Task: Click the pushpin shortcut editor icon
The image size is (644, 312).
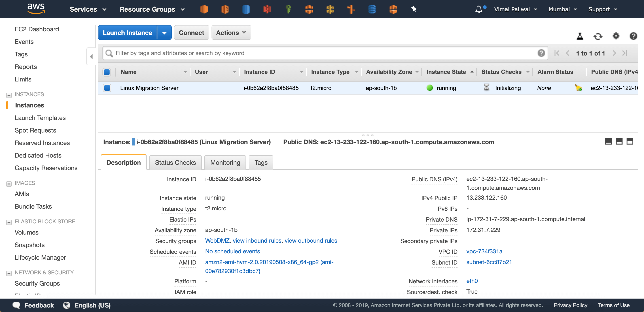Action: tap(414, 9)
